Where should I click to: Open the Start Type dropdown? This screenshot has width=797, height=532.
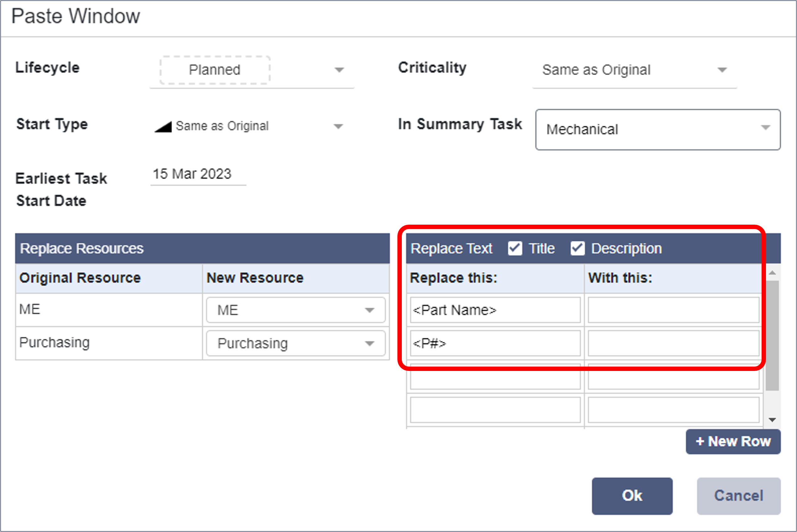click(x=249, y=126)
